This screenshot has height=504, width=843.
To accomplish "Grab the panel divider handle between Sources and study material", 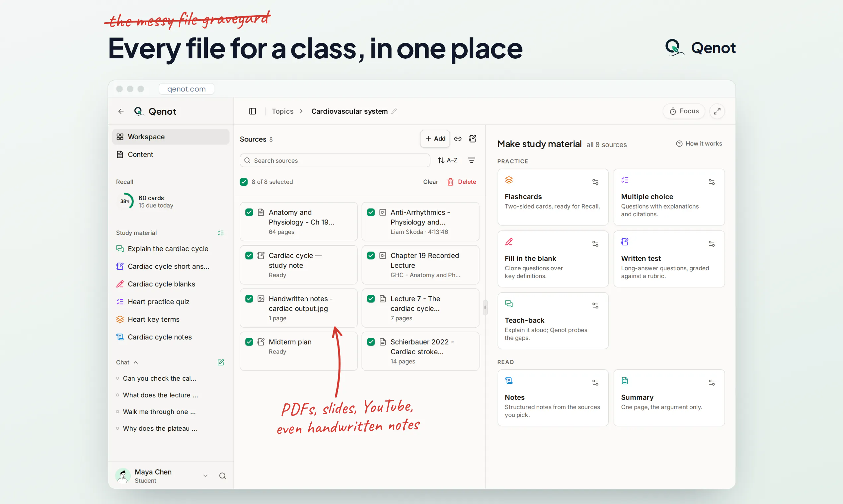I will click(x=485, y=308).
